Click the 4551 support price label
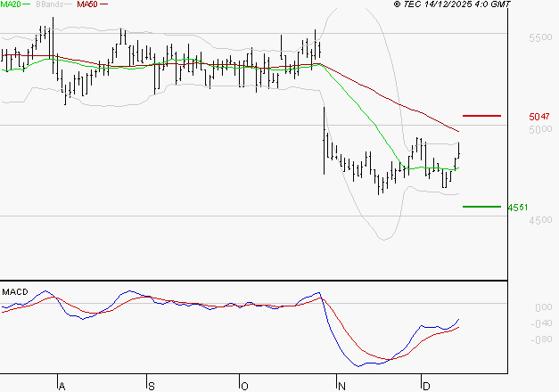This screenshot has height=392, width=559. tap(518, 208)
